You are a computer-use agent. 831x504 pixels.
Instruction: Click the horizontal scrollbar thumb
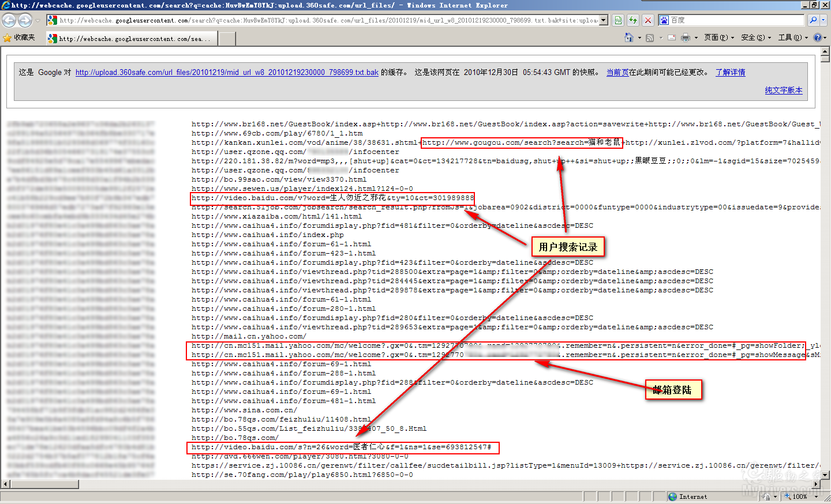pyautogui.click(x=44, y=484)
